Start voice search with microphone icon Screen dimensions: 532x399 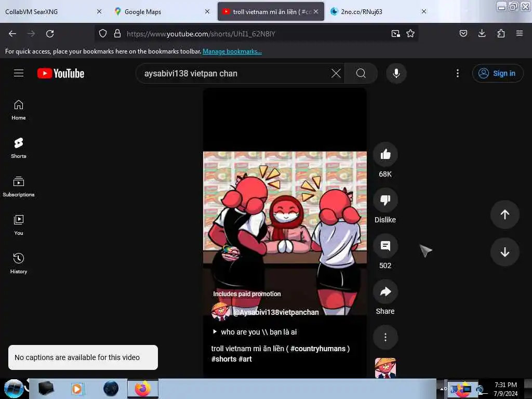click(x=396, y=73)
